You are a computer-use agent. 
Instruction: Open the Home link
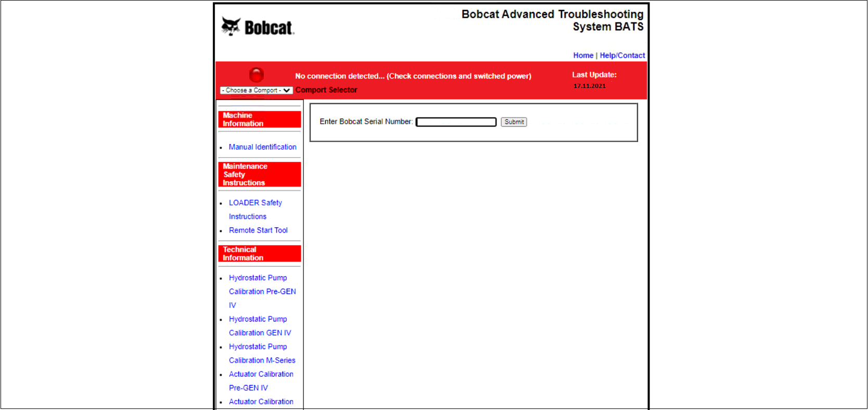(583, 56)
